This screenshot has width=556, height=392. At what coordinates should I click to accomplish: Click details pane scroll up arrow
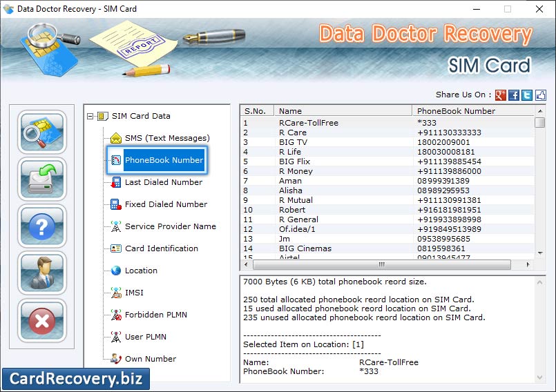539,282
